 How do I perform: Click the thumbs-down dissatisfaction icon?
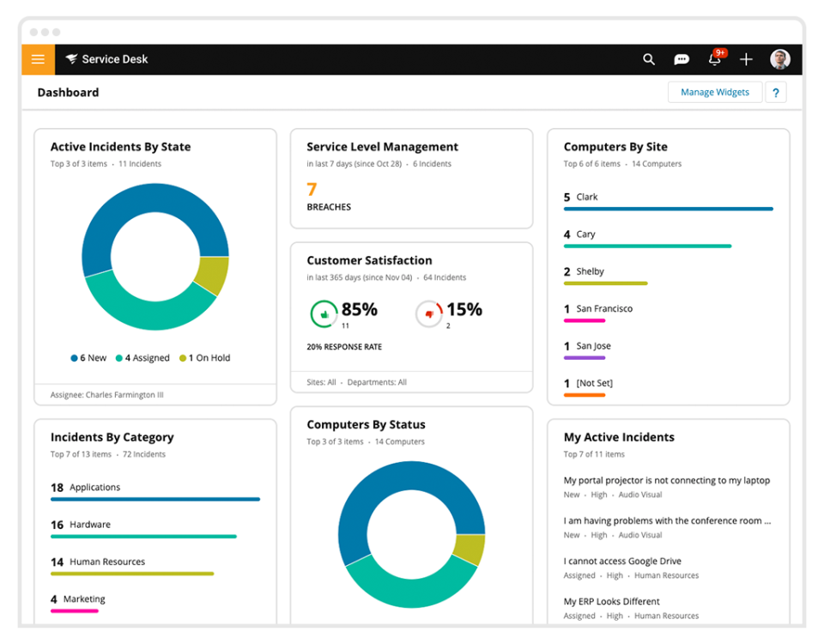(x=428, y=314)
